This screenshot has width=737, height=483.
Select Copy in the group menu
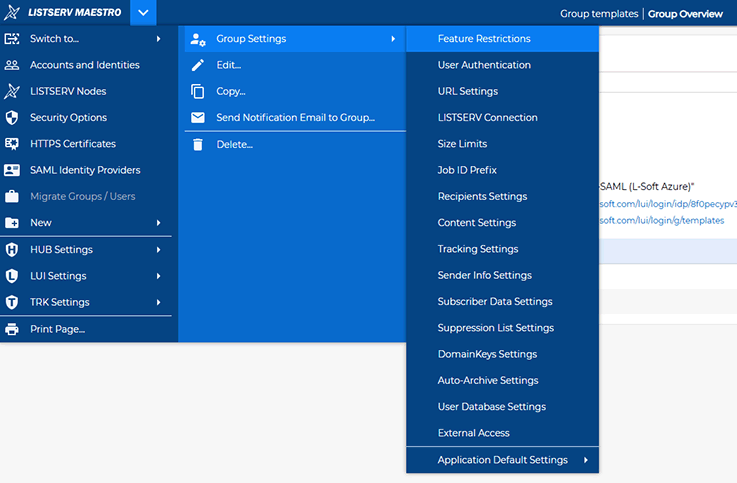[x=295, y=91]
